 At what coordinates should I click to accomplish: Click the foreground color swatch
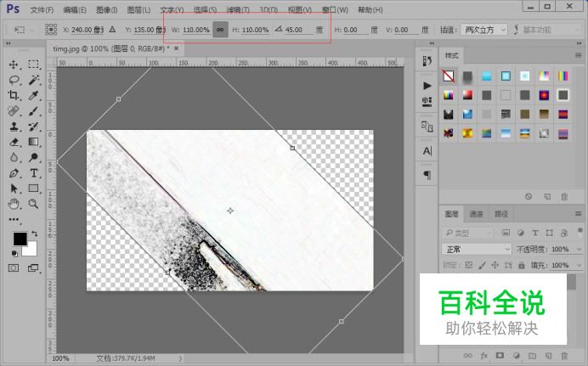[x=20, y=239]
